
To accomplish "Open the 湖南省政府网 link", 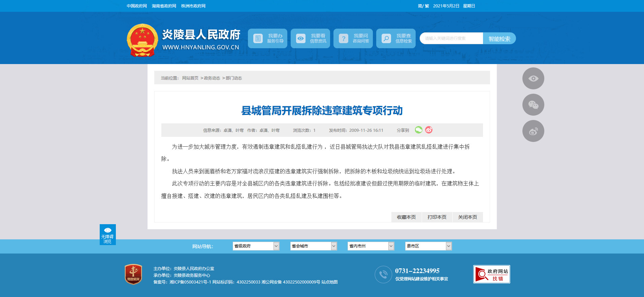I will click(164, 6).
